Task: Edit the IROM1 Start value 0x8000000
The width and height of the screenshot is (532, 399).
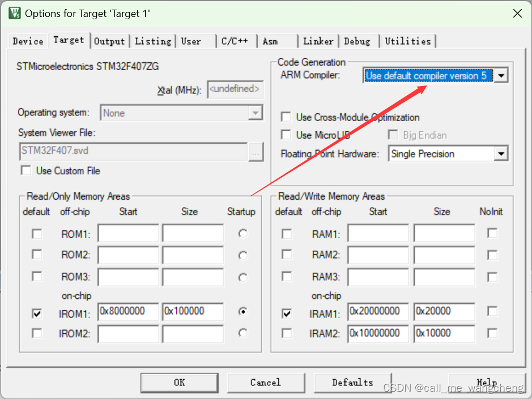Action: 128,311
